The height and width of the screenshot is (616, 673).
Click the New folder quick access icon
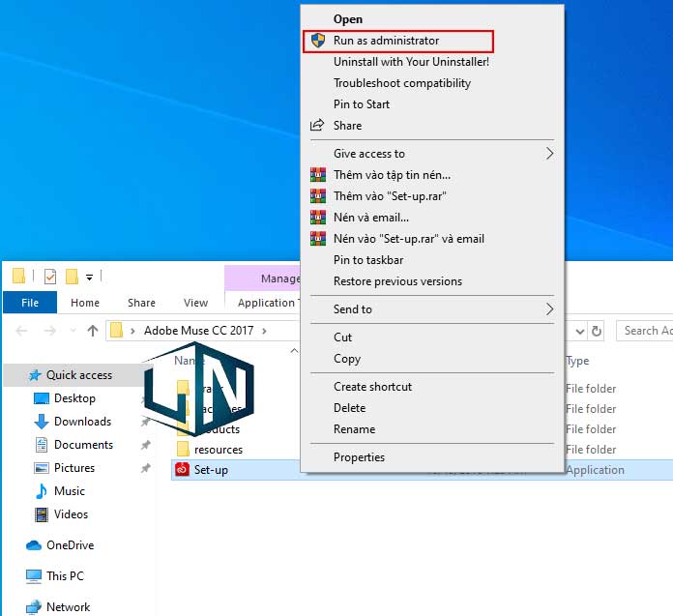tap(72, 277)
